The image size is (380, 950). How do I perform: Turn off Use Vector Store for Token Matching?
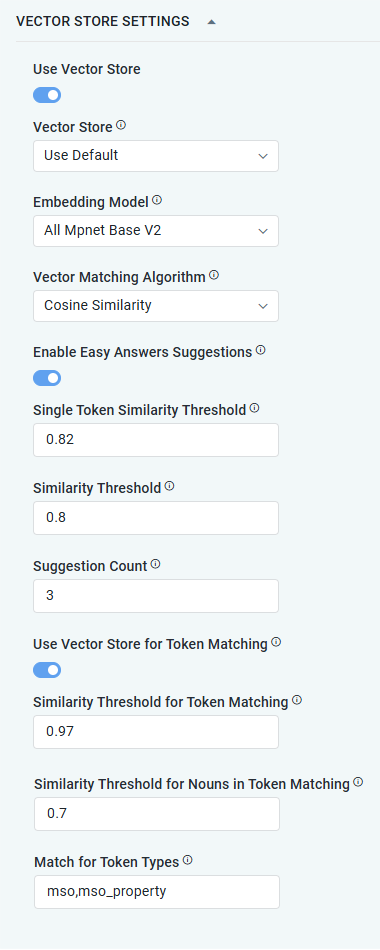point(47,670)
